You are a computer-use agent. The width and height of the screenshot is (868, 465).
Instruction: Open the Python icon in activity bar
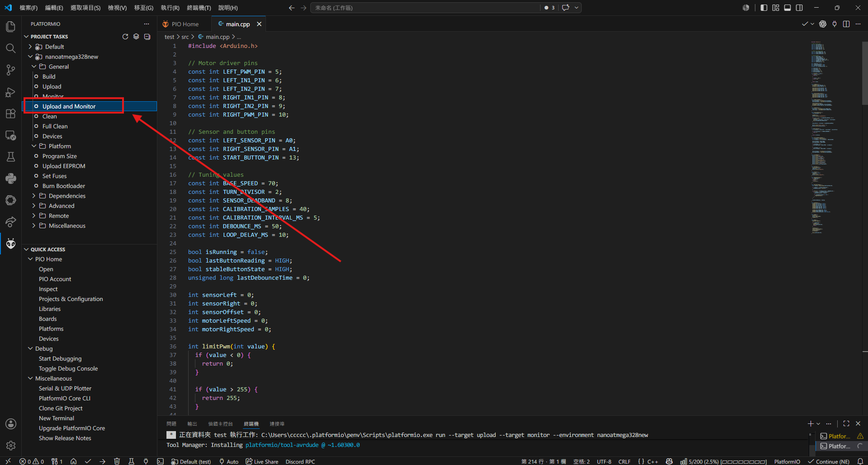click(10, 178)
